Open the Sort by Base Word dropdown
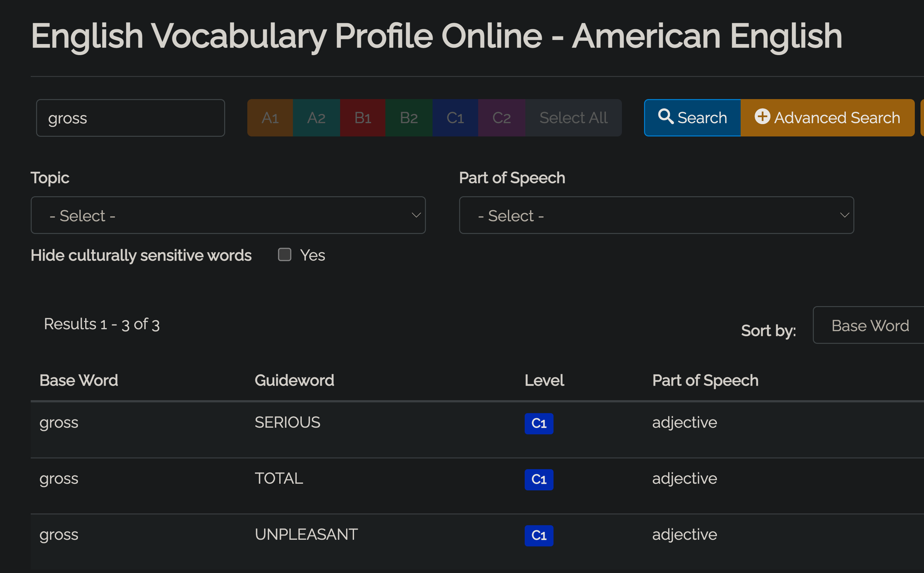Screen dimensions: 924x573 pos(869,325)
